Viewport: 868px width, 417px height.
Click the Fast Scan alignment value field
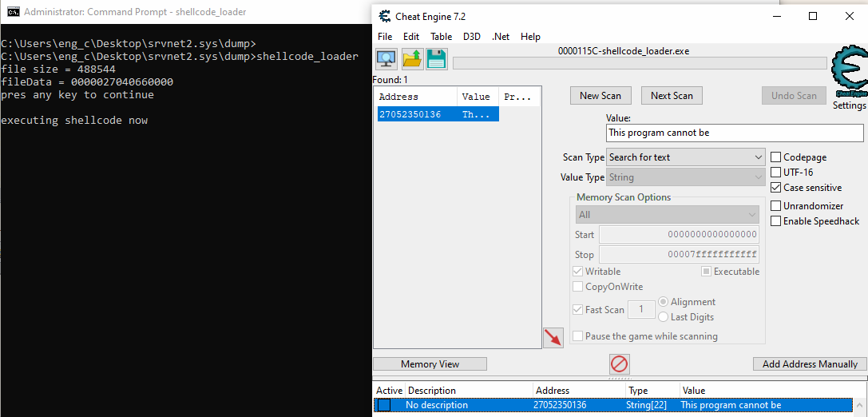(x=641, y=310)
